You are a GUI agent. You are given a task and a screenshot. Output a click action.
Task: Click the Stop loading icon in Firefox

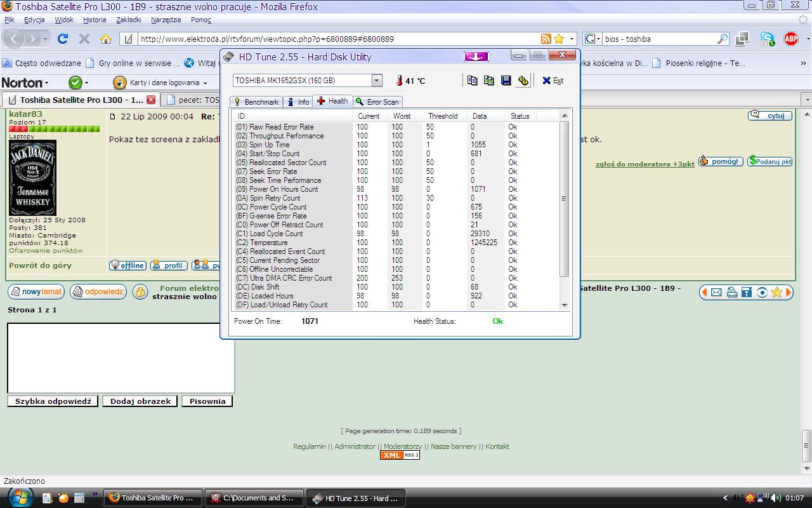(x=84, y=39)
